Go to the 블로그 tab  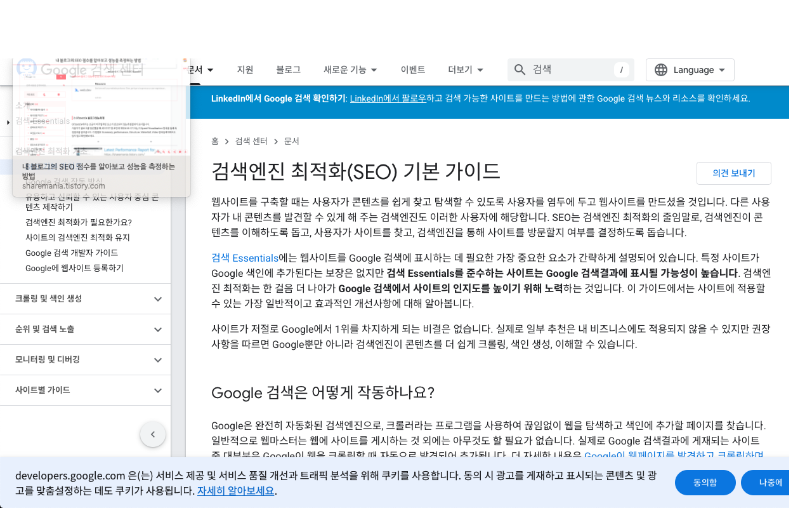pyautogui.click(x=289, y=70)
